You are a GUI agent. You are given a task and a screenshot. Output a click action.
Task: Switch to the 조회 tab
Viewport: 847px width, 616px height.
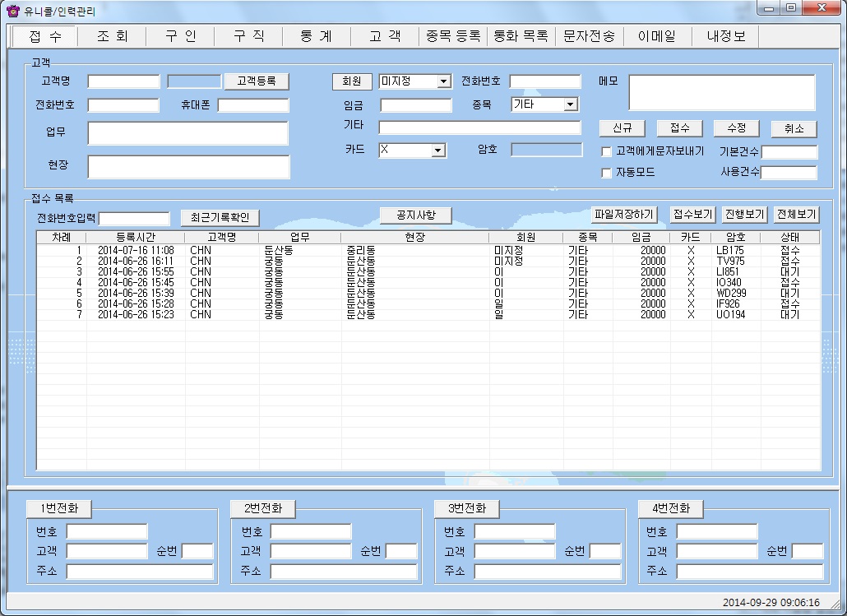112,36
